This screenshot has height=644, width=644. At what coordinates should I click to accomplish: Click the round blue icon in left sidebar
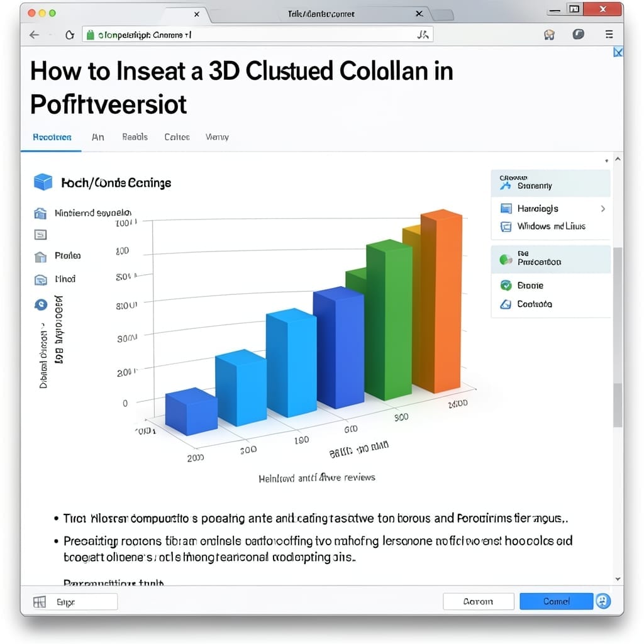(x=41, y=304)
